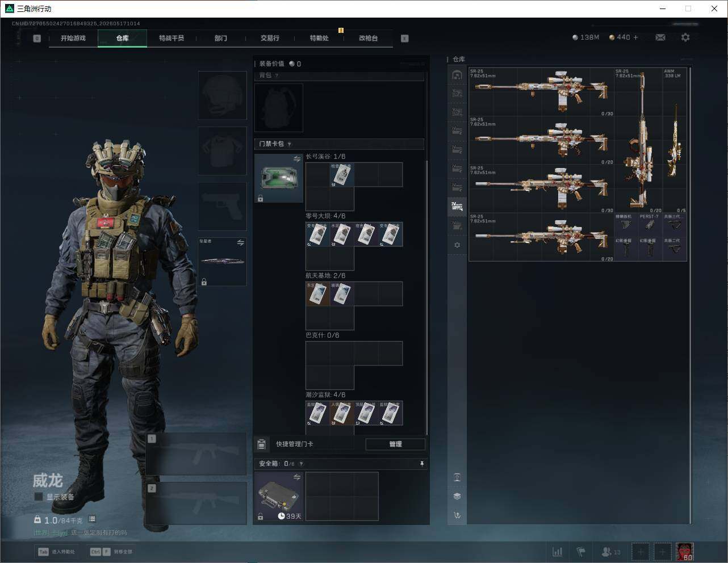The width and height of the screenshot is (728, 563).
Task: Click the 138M currency balance
Action: click(x=585, y=37)
